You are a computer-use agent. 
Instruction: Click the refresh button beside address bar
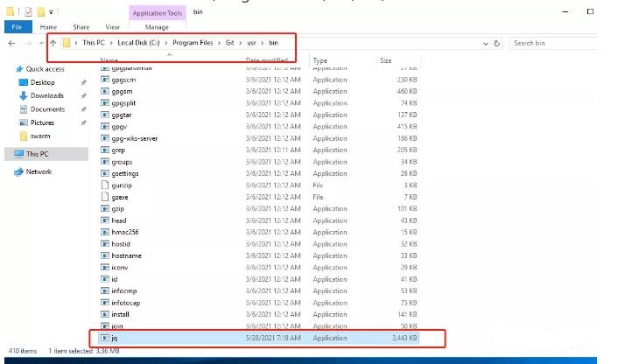point(497,43)
